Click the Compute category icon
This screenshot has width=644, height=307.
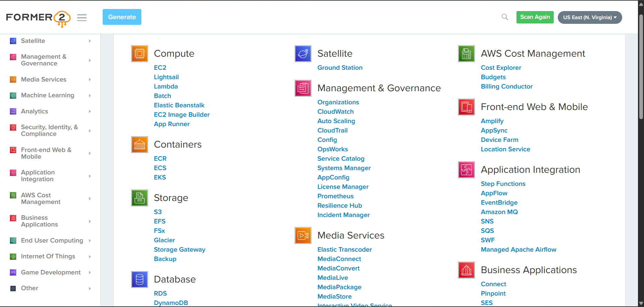click(139, 53)
